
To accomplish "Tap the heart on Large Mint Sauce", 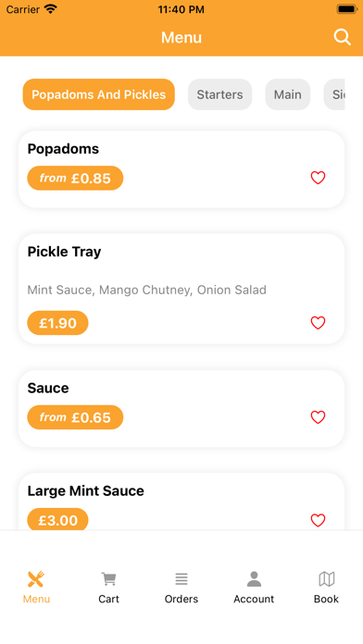I will click(x=318, y=520).
